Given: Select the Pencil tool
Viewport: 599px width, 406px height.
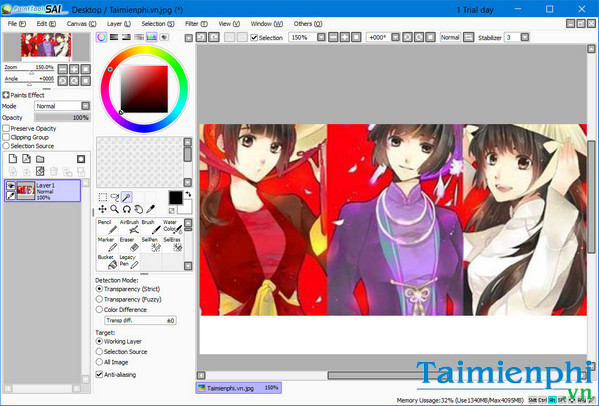Looking at the screenshot, I should pos(107,227).
